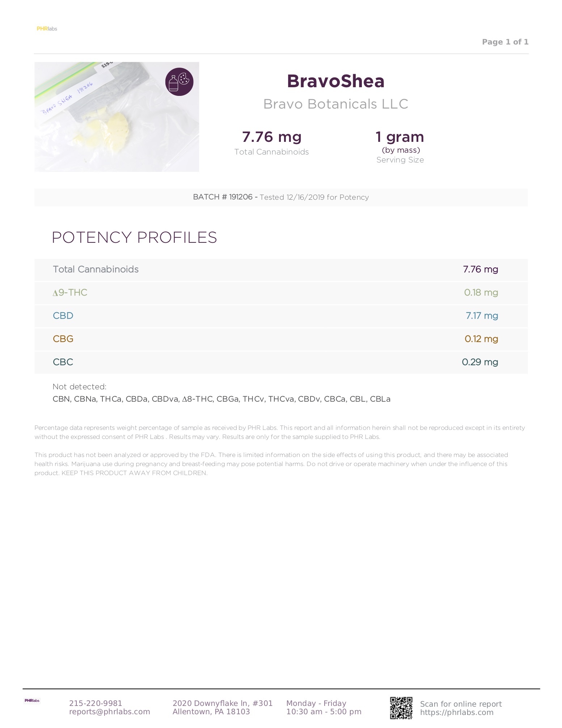Click the small PHRlabs footer logo
562x728 pixels.
tap(32, 701)
